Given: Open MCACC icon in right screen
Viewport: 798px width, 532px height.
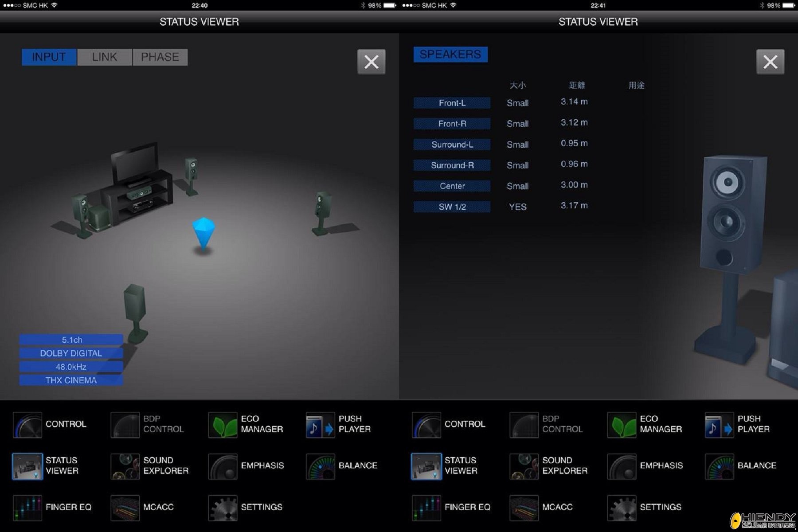Looking at the screenshot, I should click(524, 508).
